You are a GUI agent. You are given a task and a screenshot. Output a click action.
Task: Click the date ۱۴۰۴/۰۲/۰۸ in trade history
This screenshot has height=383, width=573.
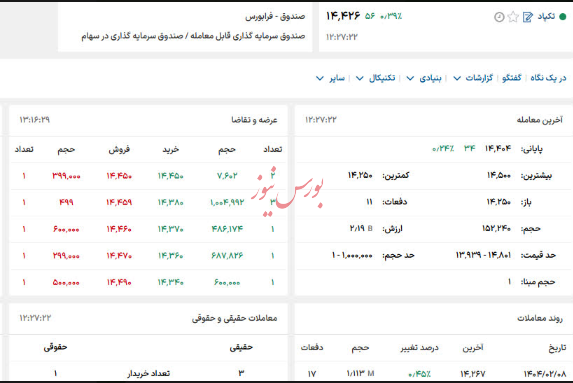point(544,373)
